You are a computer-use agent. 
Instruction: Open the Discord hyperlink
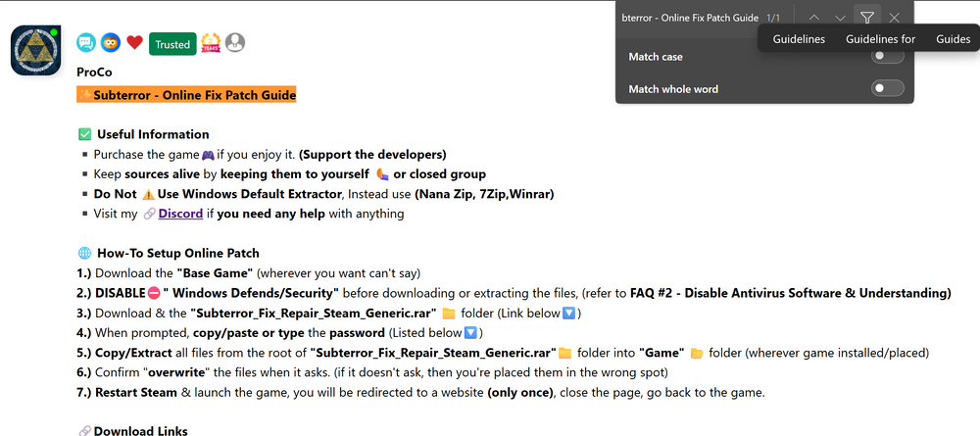point(180,214)
